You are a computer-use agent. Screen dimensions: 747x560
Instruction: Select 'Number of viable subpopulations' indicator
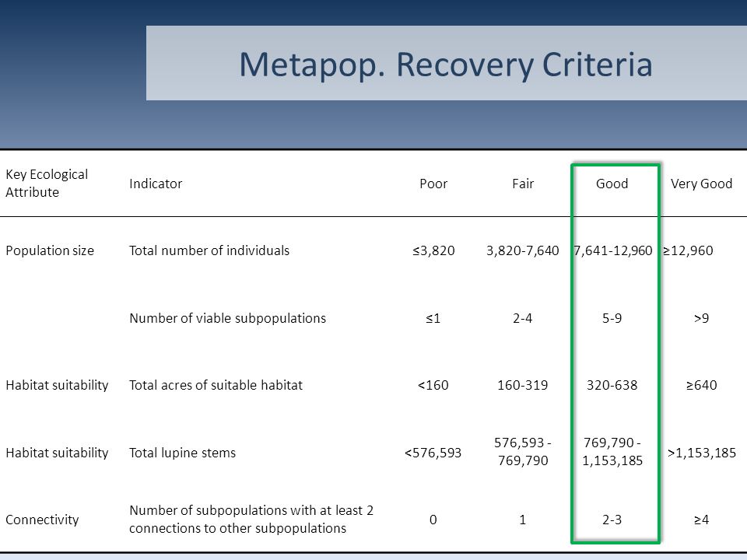pos(228,318)
